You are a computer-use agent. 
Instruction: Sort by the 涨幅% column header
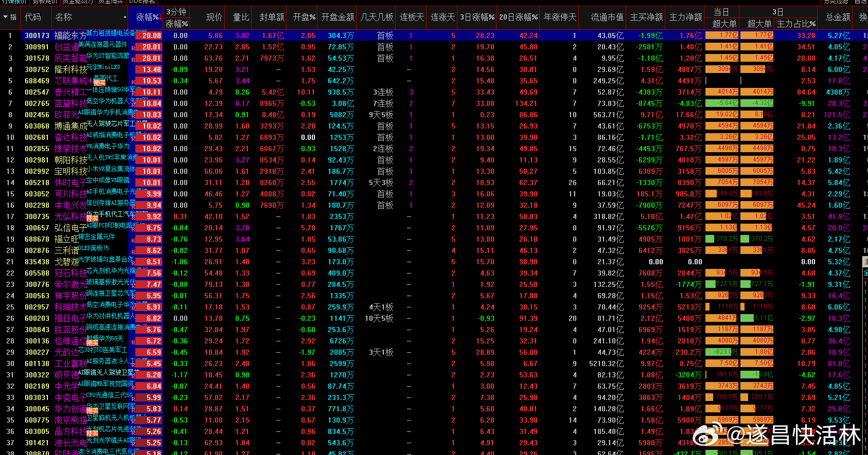[148, 17]
